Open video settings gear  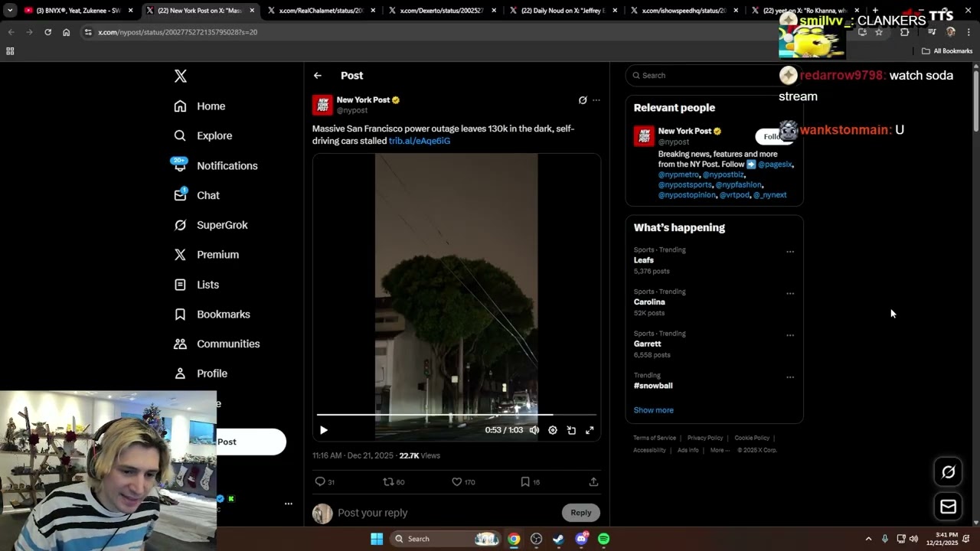pos(553,430)
